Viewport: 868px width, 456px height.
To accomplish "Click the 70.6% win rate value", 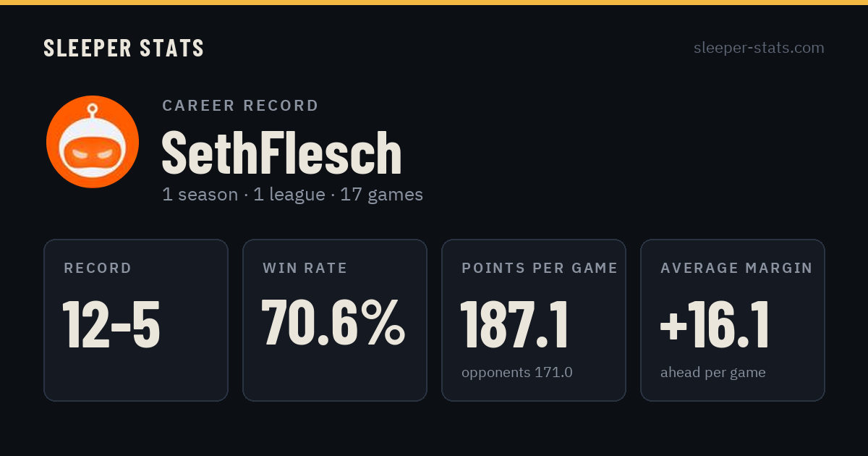I will click(x=333, y=323).
